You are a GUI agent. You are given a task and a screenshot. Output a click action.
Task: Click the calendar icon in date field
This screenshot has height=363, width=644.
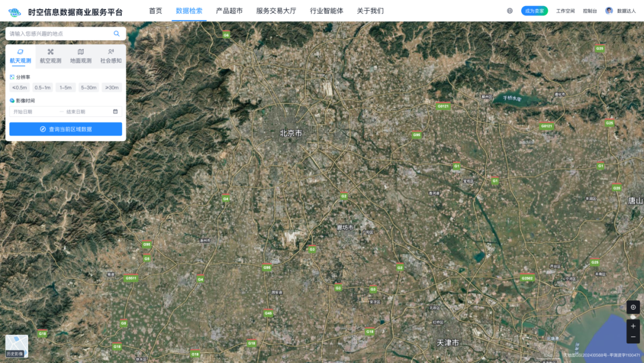click(115, 112)
